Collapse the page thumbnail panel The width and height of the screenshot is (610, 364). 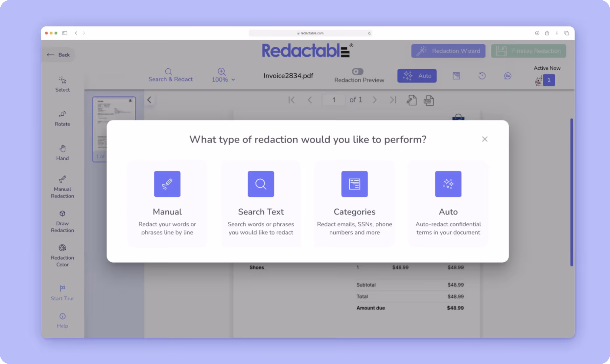click(150, 100)
